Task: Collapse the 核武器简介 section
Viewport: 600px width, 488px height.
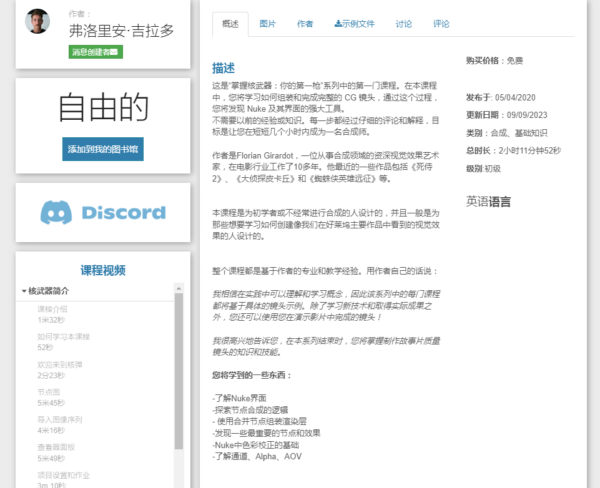Action: point(46,291)
